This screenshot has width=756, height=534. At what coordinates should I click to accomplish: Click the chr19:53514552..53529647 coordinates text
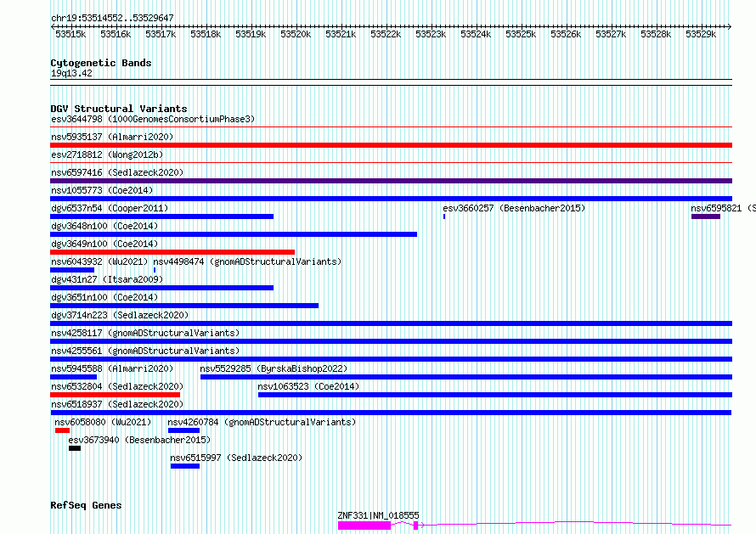click(112, 18)
